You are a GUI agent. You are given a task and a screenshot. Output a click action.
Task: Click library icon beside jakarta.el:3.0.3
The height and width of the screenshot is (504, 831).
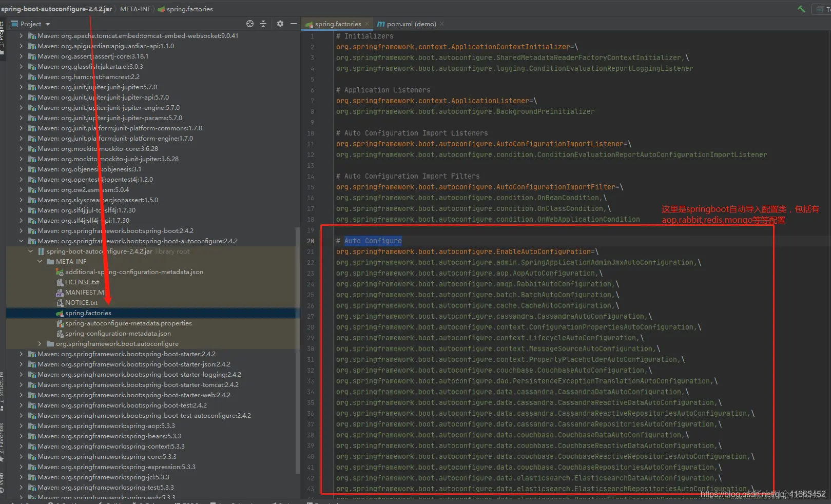pyautogui.click(x=32, y=67)
